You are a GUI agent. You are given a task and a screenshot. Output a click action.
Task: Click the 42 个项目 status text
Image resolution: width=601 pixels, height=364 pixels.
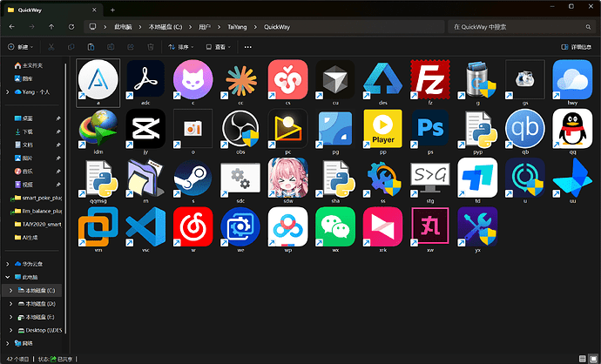[17, 359]
